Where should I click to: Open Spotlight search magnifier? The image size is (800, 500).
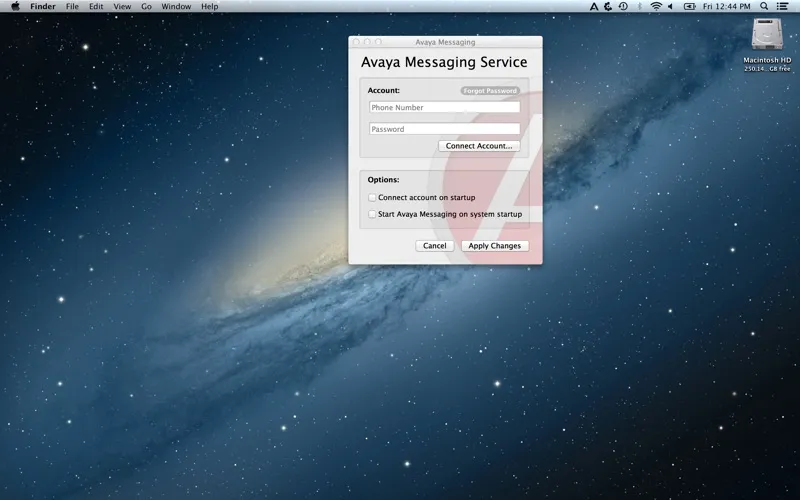click(764, 6)
